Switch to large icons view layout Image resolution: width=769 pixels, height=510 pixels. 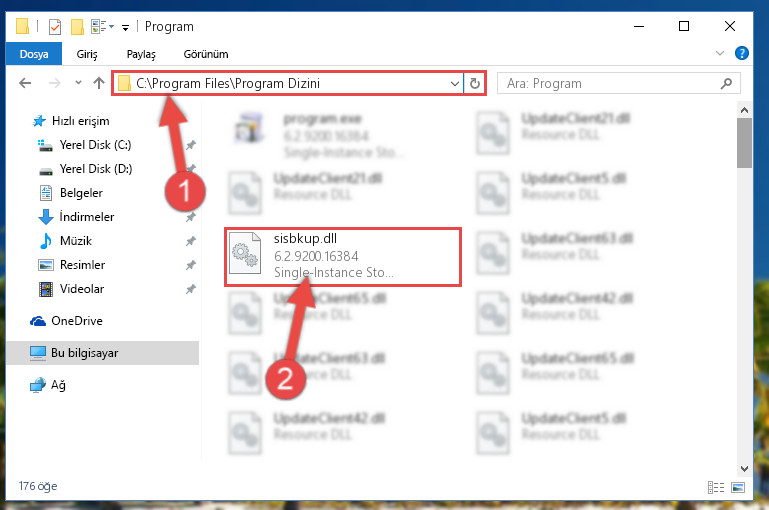738,487
